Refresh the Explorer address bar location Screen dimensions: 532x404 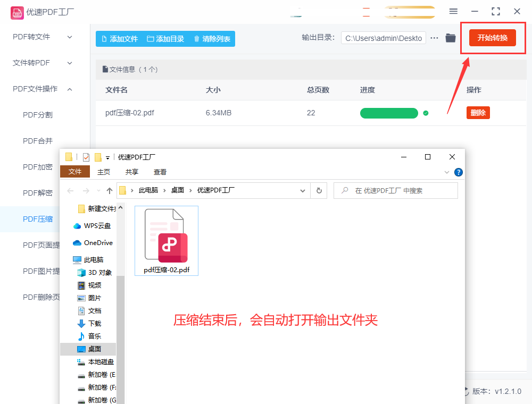(x=319, y=190)
